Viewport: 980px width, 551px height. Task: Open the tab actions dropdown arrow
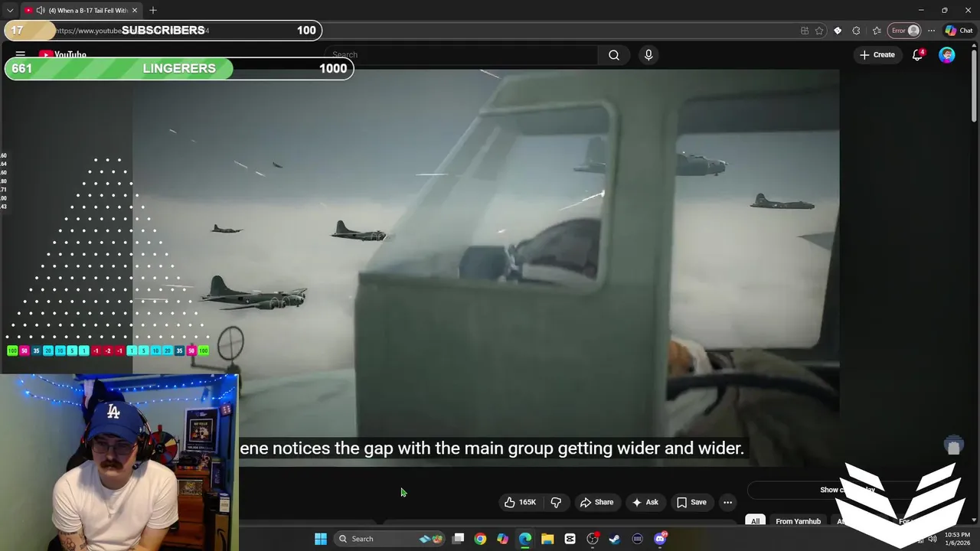(x=10, y=10)
